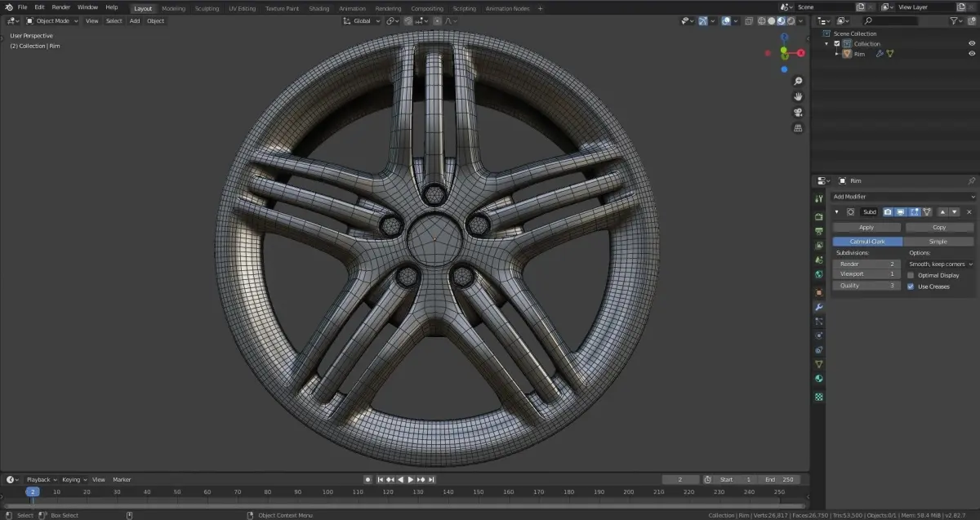Open World properties globe icon

pos(819,274)
